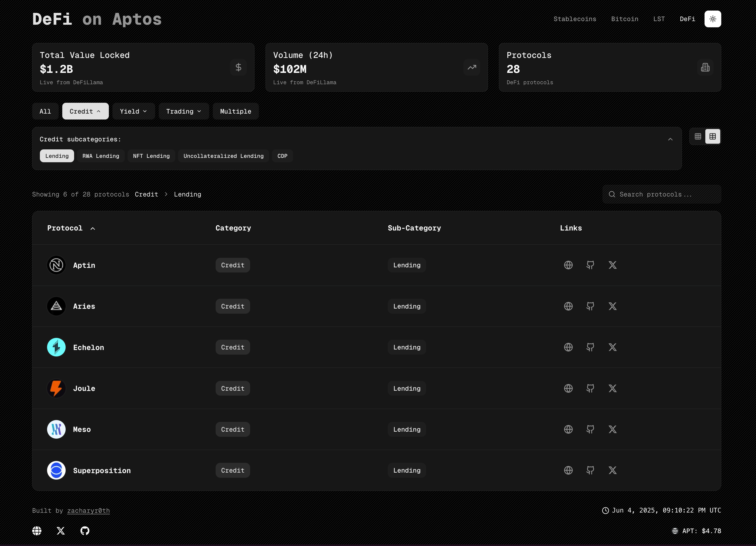Click footer X social icon
Viewport: 756px width, 546px height.
pos(61,531)
